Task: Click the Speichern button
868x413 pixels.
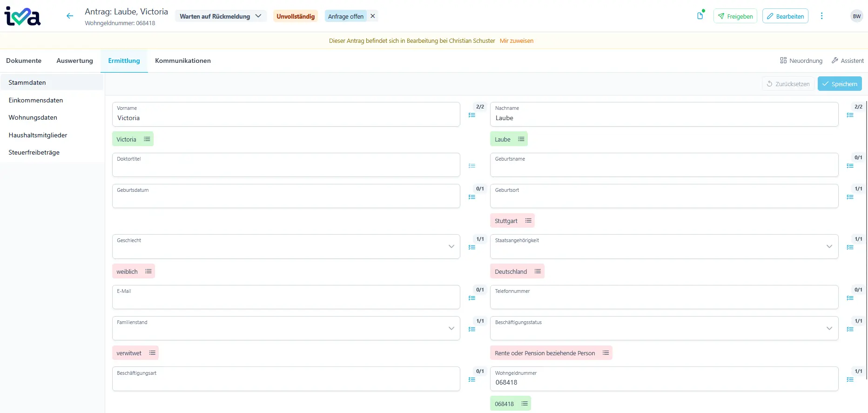Action: (x=839, y=84)
